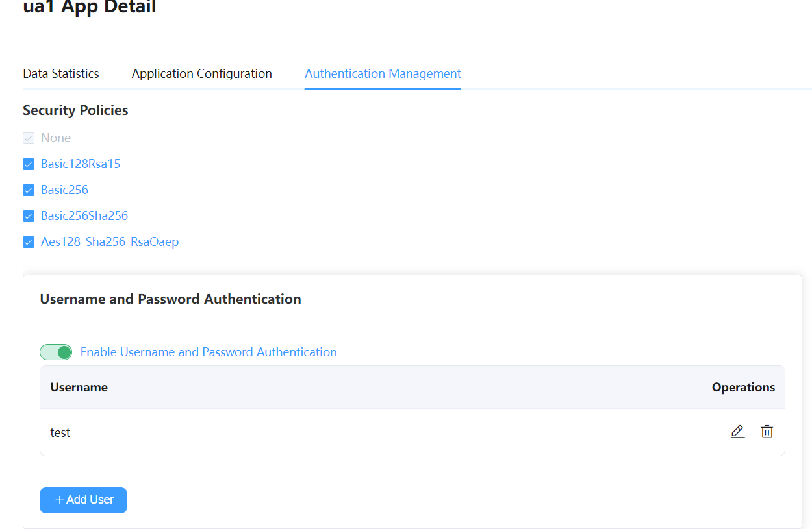Click the Enable Username and Password Authentication label
The width and height of the screenshot is (812, 529).
pyautogui.click(x=209, y=352)
